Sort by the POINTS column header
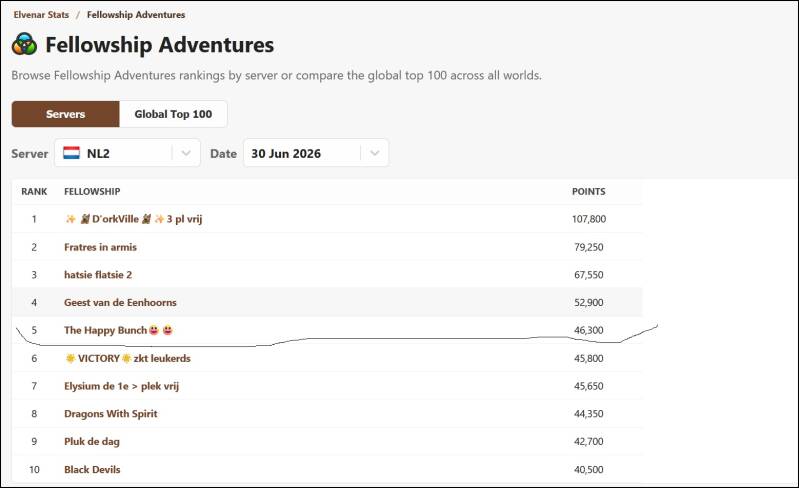This screenshot has height=488, width=799. point(589,192)
